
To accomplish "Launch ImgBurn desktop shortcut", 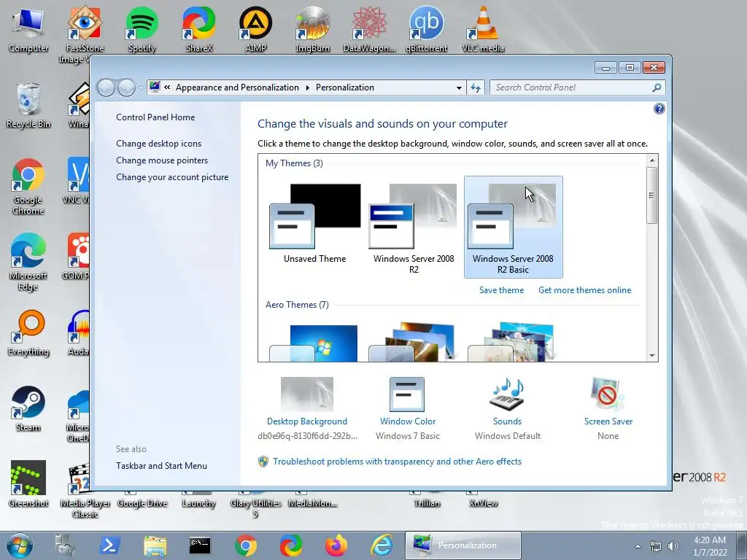I will point(312,31).
